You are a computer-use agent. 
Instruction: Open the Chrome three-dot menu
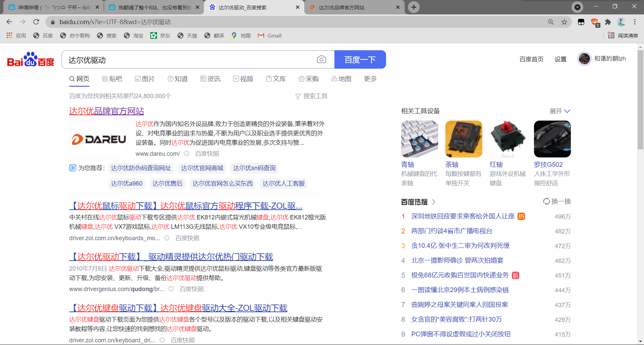coord(635,22)
